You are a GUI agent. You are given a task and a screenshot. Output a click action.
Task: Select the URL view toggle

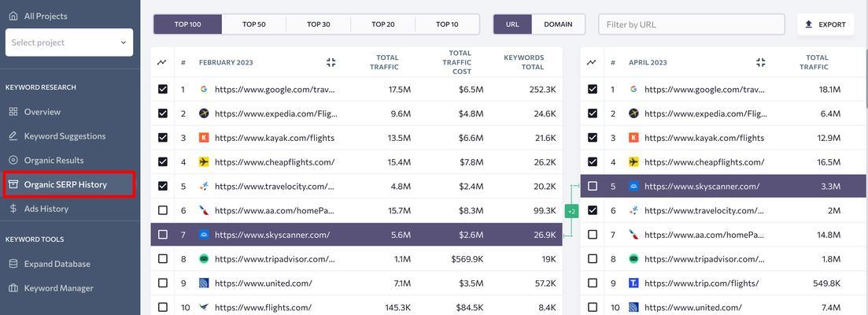[512, 24]
